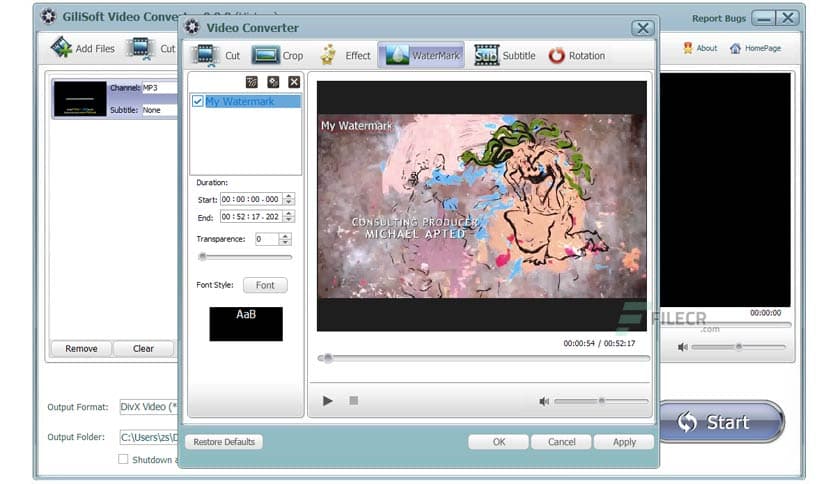Open the Cut tool in the main window toolbar

[151, 49]
